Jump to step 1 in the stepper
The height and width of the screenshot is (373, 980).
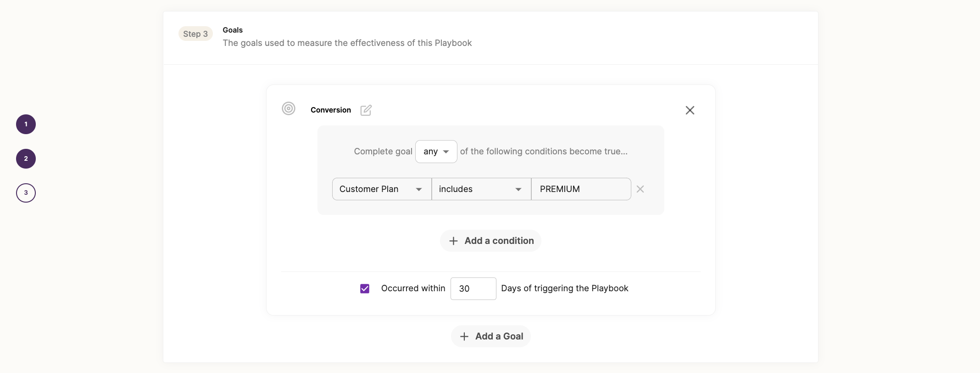(26, 124)
